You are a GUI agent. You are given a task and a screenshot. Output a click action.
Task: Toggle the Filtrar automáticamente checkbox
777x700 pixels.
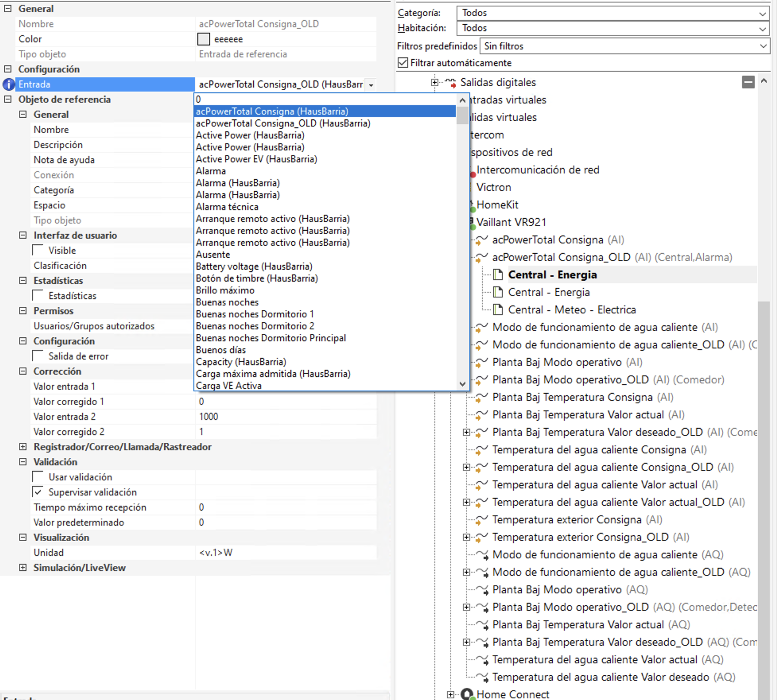(403, 63)
